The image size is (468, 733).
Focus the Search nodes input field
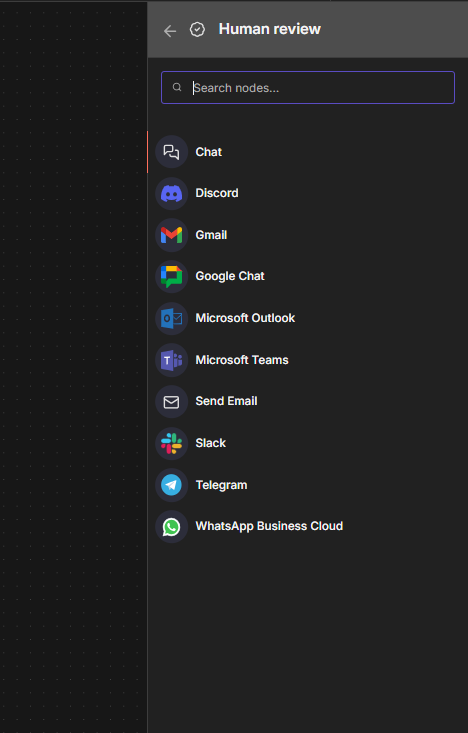point(308,87)
